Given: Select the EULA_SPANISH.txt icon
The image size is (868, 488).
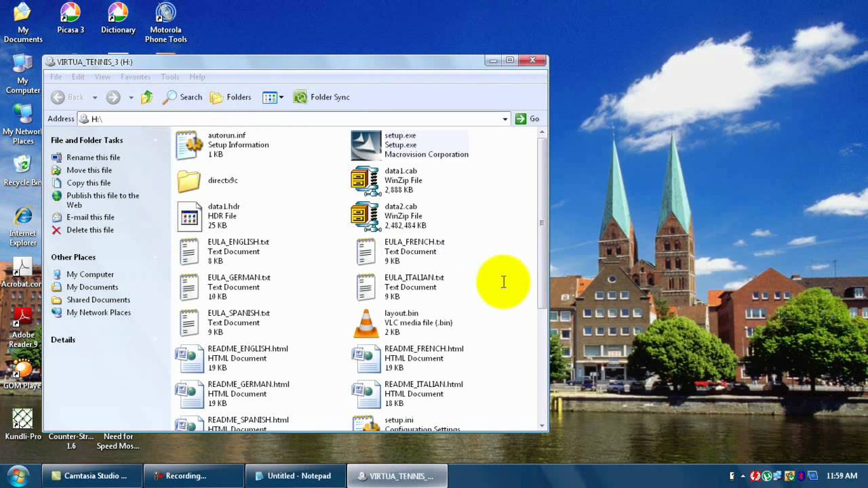Looking at the screenshot, I should pos(189,323).
